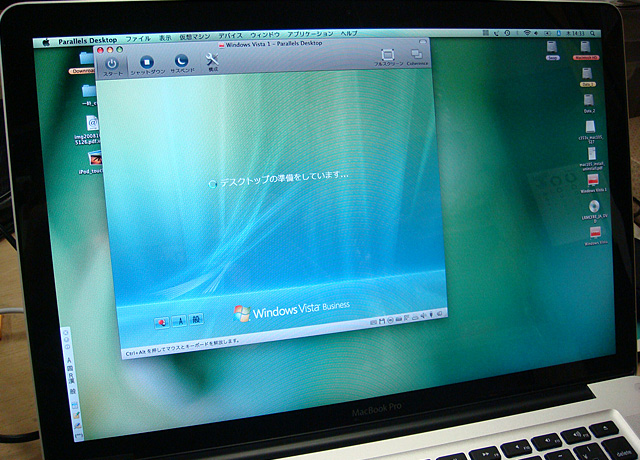Click the '般' conversion mode button in Vista

click(x=196, y=319)
